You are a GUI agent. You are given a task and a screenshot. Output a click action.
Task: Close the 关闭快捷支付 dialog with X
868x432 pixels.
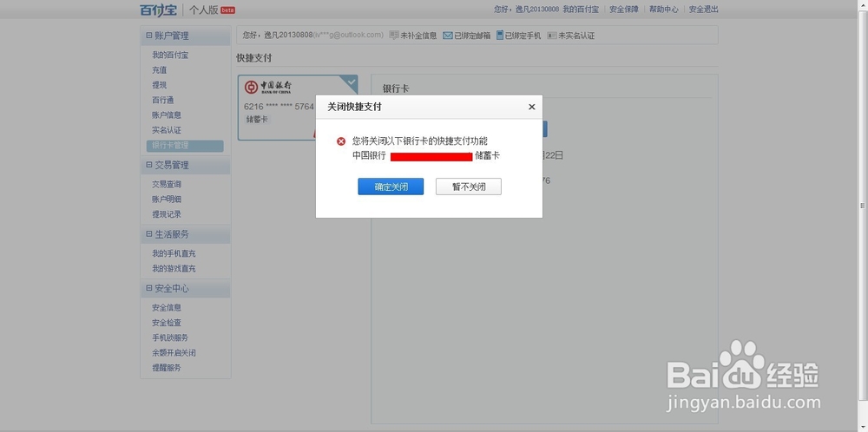click(x=531, y=107)
